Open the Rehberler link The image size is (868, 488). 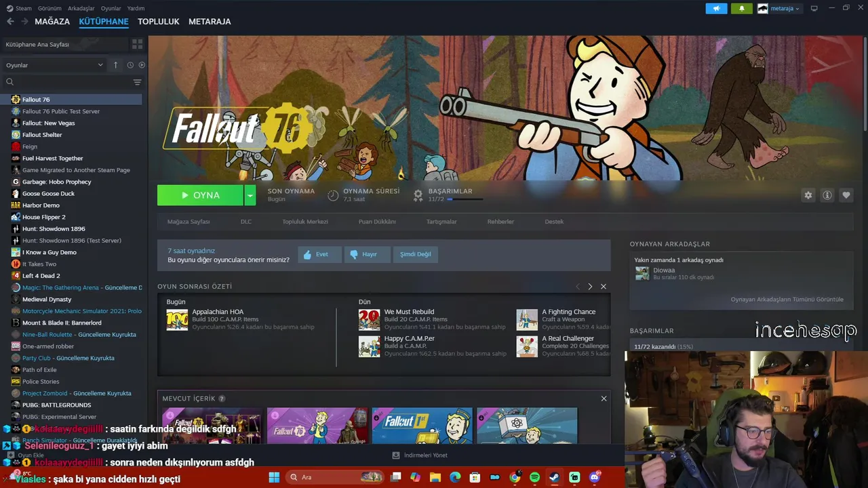pos(500,222)
